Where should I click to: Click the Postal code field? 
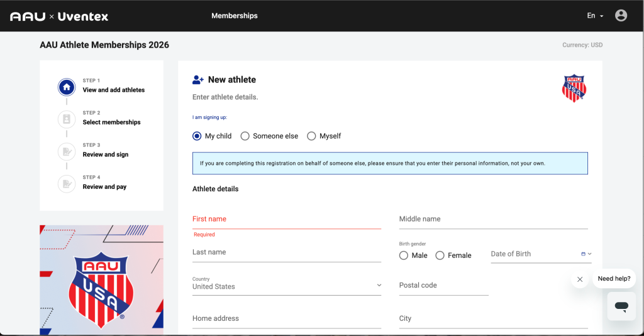coord(443,286)
